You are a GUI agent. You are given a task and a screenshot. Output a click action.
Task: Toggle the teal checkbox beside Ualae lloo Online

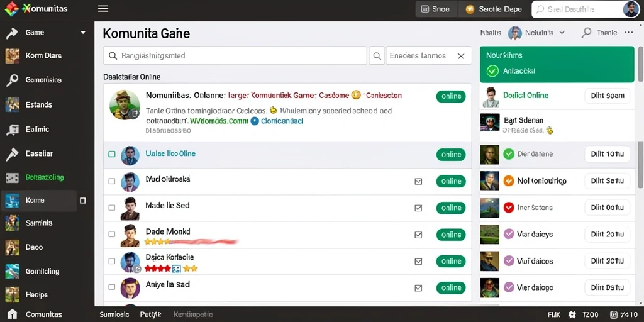[x=112, y=154]
